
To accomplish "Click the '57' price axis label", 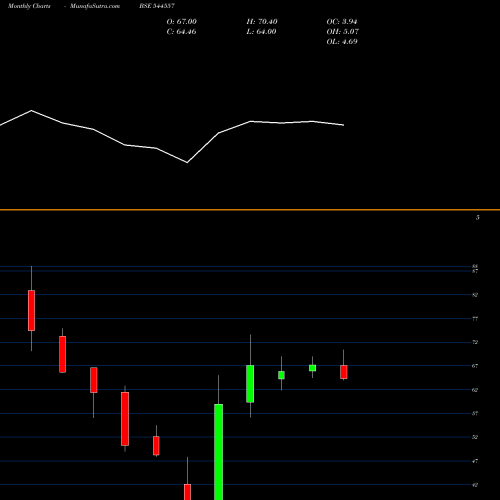I will [x=475, y=413].
